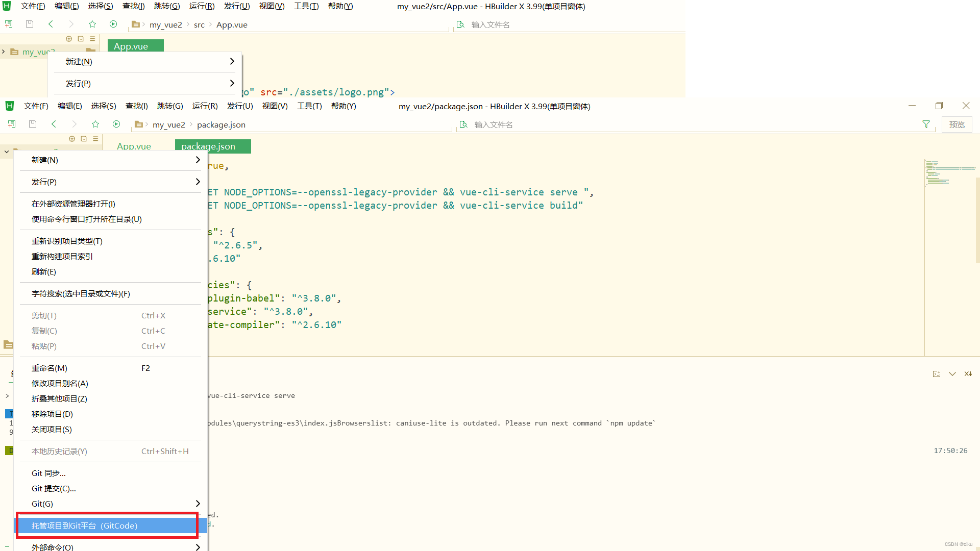The height and width of the screenshot is (551, 980).
Task: Click file search icon in upper window
Action: pyautogui.click(x=460, y=24)
